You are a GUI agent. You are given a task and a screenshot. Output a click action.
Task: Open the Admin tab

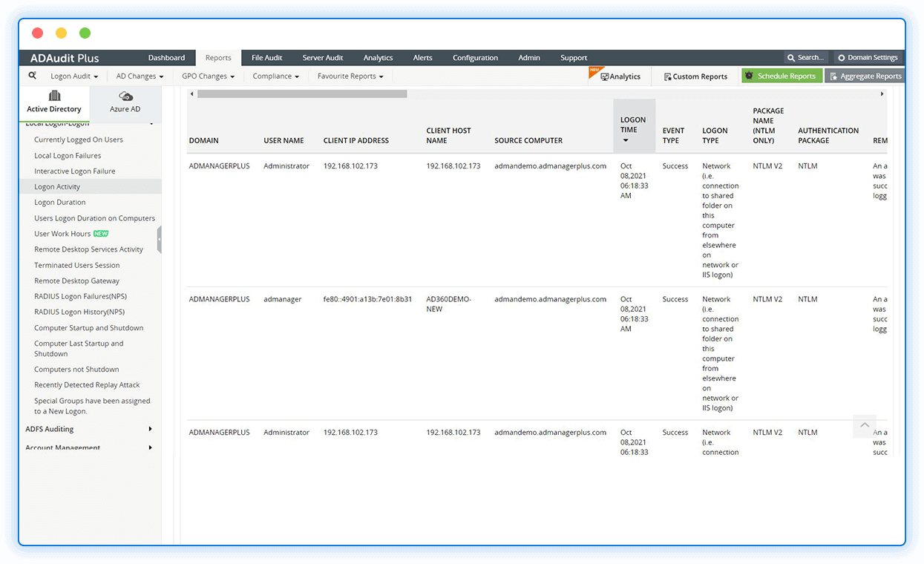[529, 58]
